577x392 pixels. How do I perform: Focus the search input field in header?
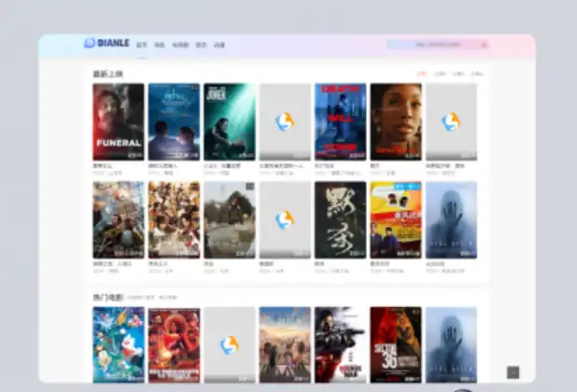[434, 44]
